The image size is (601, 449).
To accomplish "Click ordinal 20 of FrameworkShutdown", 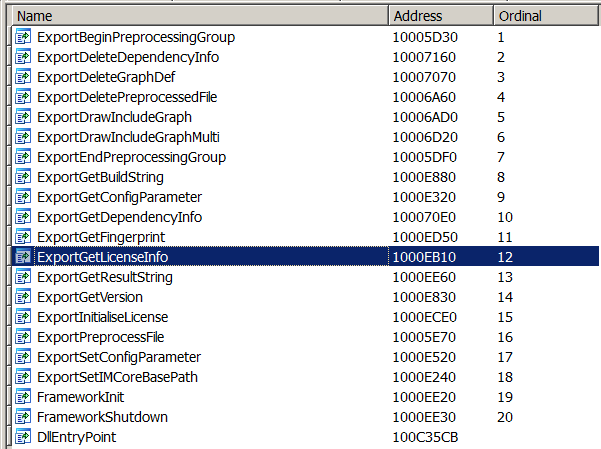I will (x=505, y=417).
